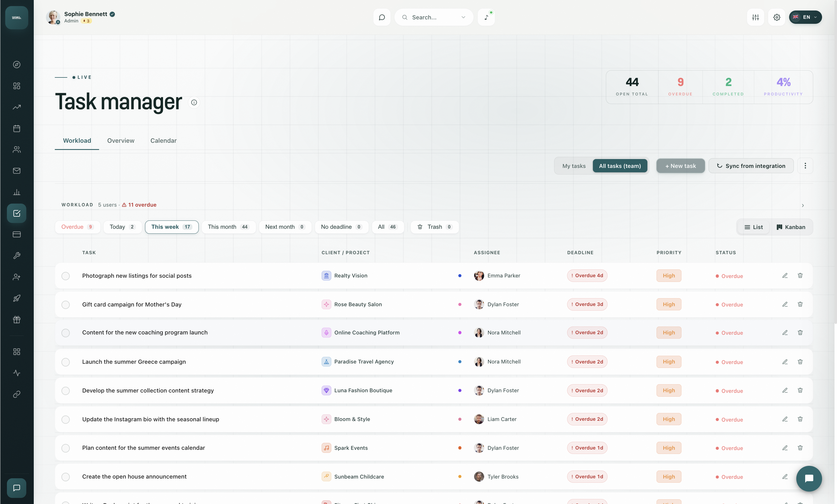Open the gift icon in sidebar
This screenshot has width=837, height=504.
point(17,319)
